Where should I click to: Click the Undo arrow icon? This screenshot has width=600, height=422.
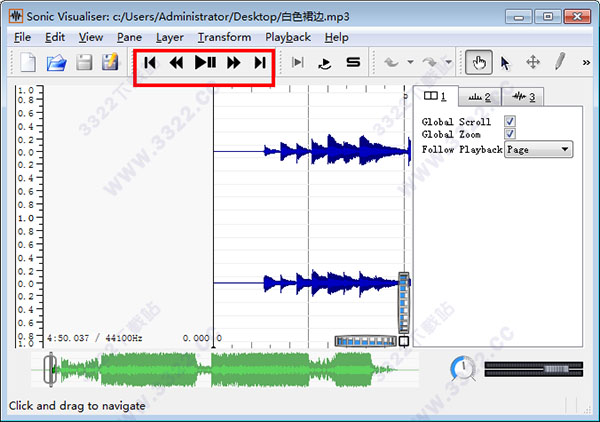[391, 62]
